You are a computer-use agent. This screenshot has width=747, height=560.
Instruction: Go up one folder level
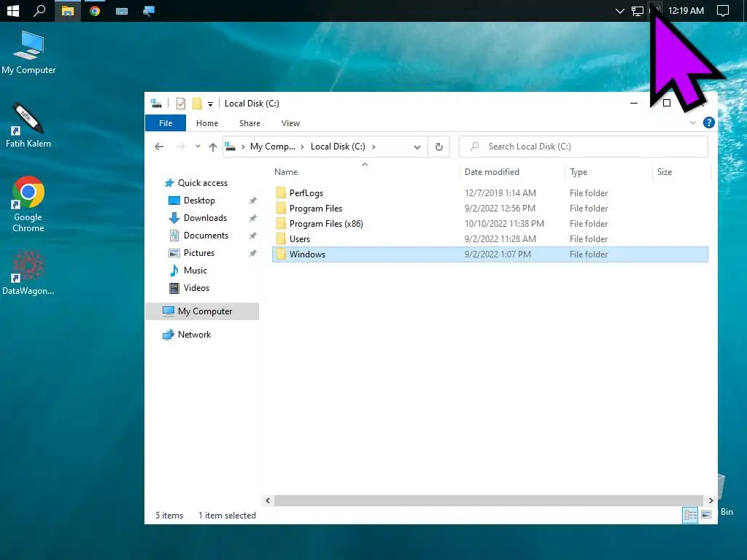point(213,147)
